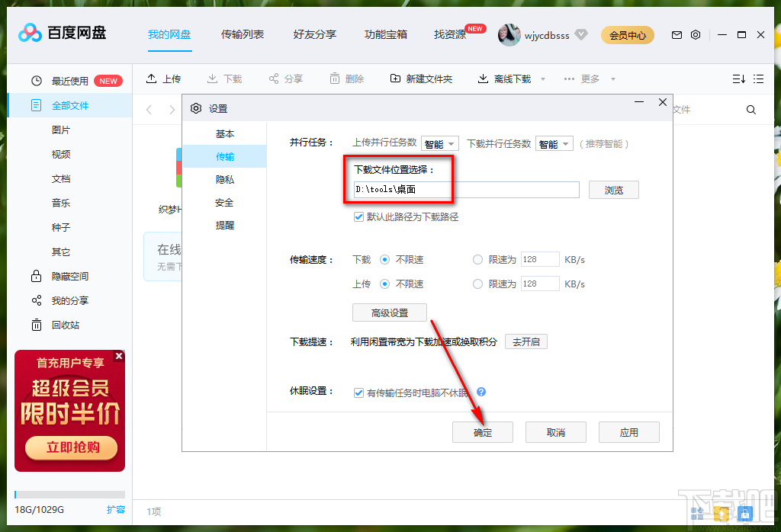The width and height of the screenshot is (781, 532).
Task: Open 种子 torrents in sidebar
Action: pos(61,227)
